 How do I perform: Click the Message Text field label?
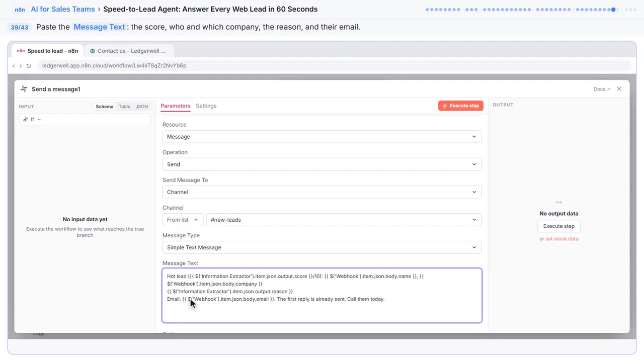180,263
